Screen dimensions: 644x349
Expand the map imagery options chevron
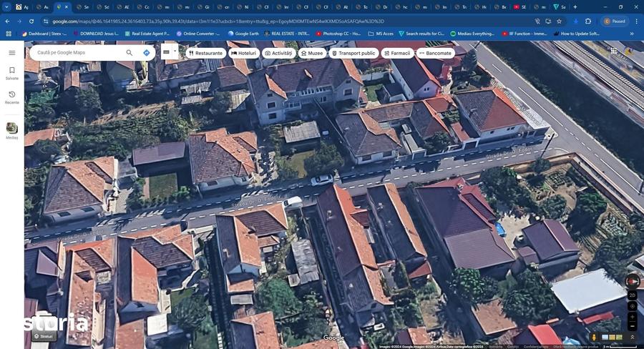[633, 337]
